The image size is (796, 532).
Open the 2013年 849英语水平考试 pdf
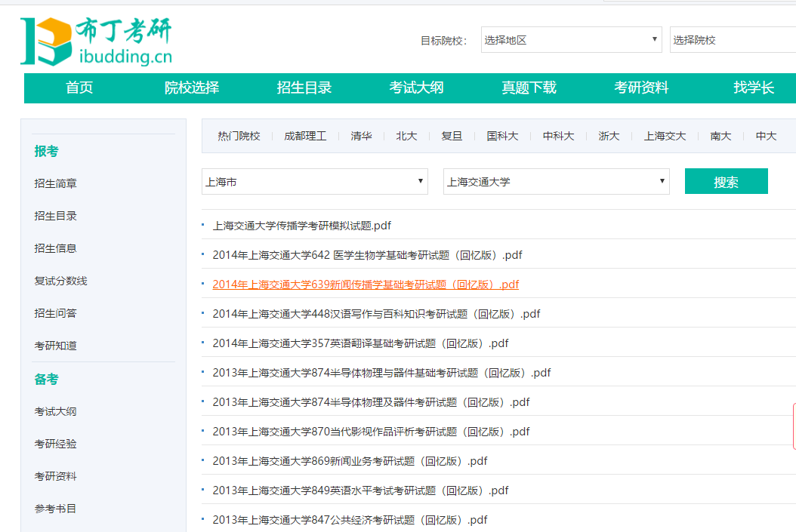(x=360, y=490)
